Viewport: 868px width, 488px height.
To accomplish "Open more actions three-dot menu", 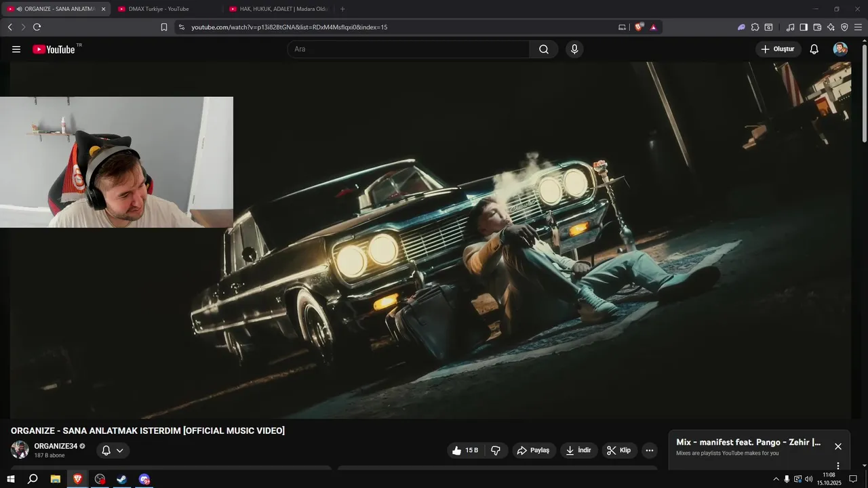I will 650,450.
